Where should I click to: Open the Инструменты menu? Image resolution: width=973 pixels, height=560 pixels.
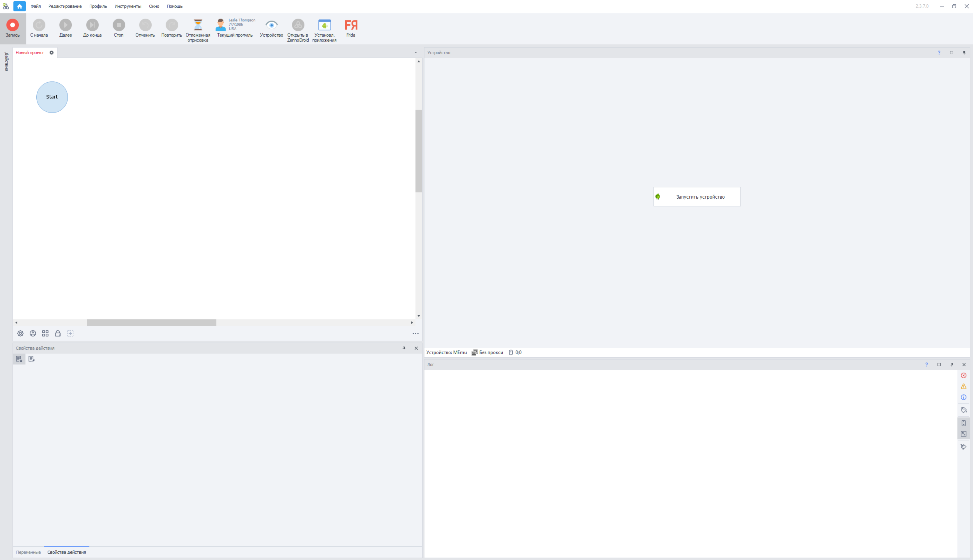pos(128,6)
